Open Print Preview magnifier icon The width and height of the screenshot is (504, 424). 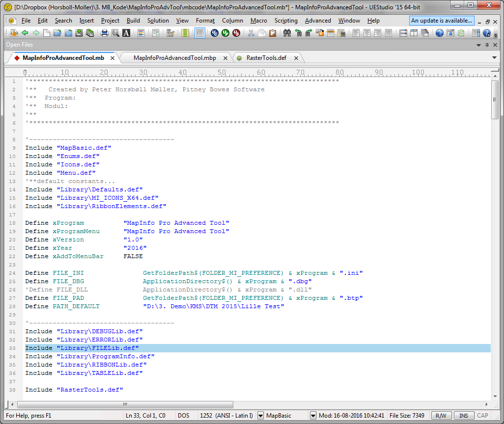tap(115, 33)
